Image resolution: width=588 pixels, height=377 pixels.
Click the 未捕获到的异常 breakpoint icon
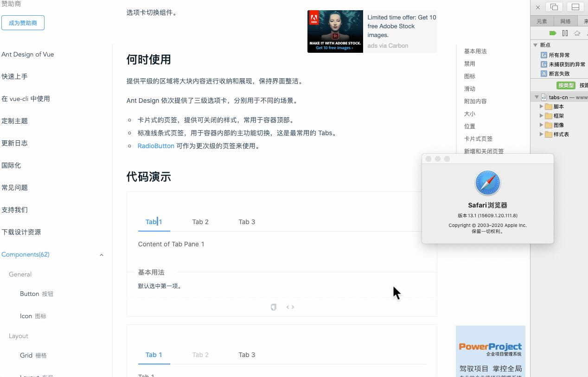544,64
